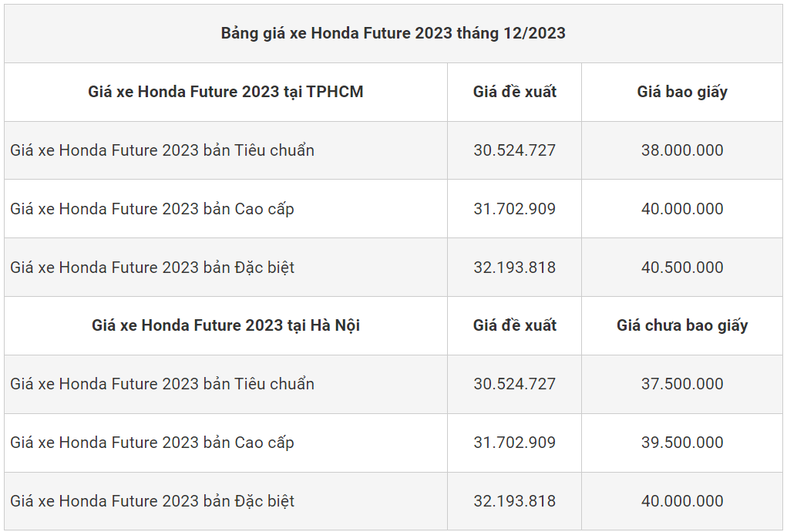
Task: Select the TPHCM "bản Cao cấp" row label
Action: [153, 209]
